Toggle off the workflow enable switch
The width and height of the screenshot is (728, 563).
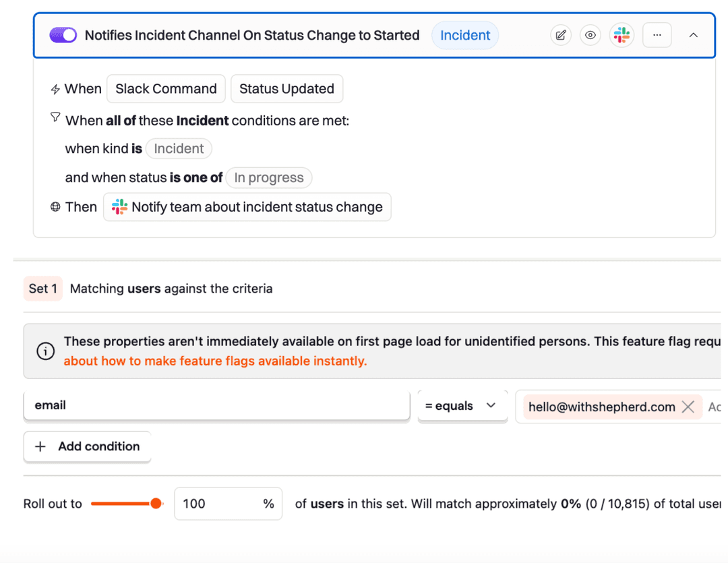click(63, 35)
